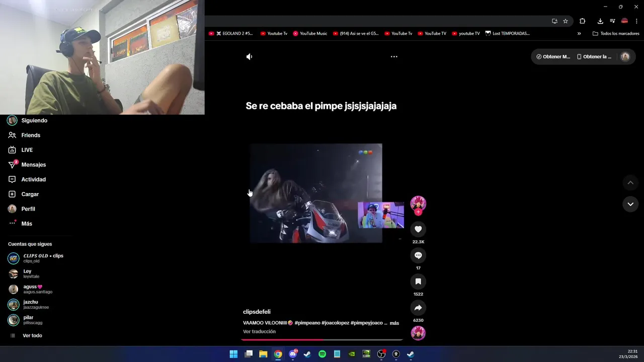Image resolution: width=644 pixels, height=362 pixels.
Task: Expand the caption with 'más'
Action: pyautogui.click(x=394, y=323)
